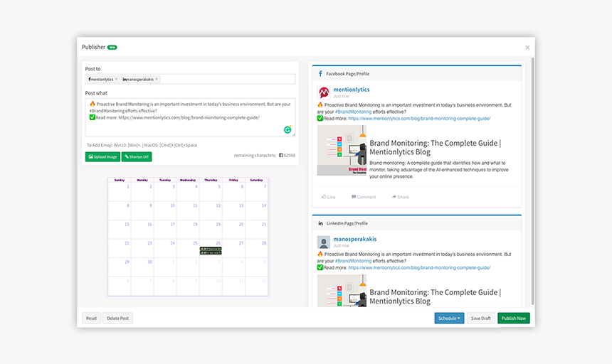Click the first scheduled post on day 26
Image resolution: width=612 pixels, height=364 pixels.
tap(211, 249)
